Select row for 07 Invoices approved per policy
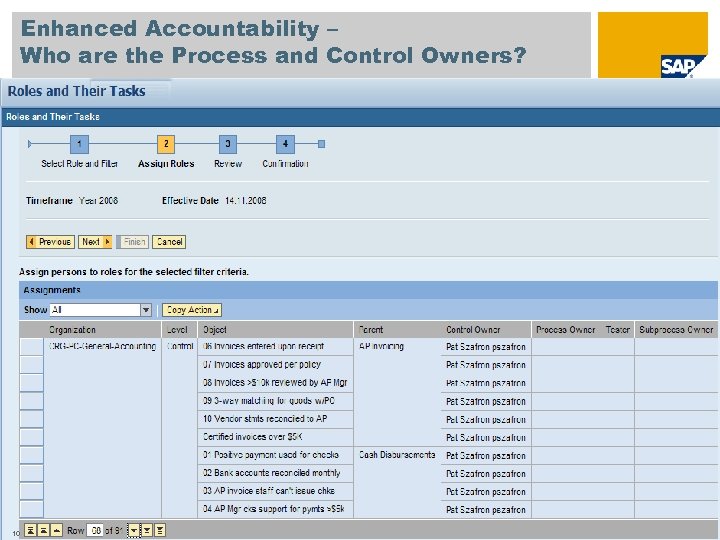The width and height of the screenshot is (720, 540). tap(31, 365)
